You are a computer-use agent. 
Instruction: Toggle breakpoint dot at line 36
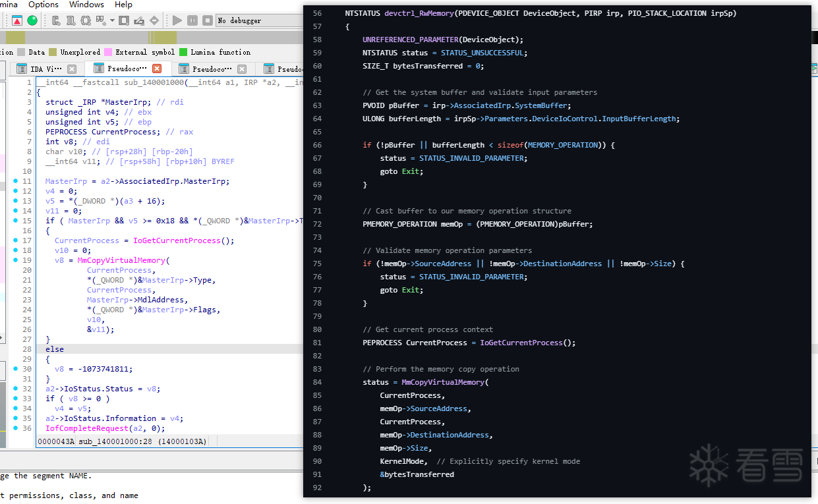(x=16, y=428)
